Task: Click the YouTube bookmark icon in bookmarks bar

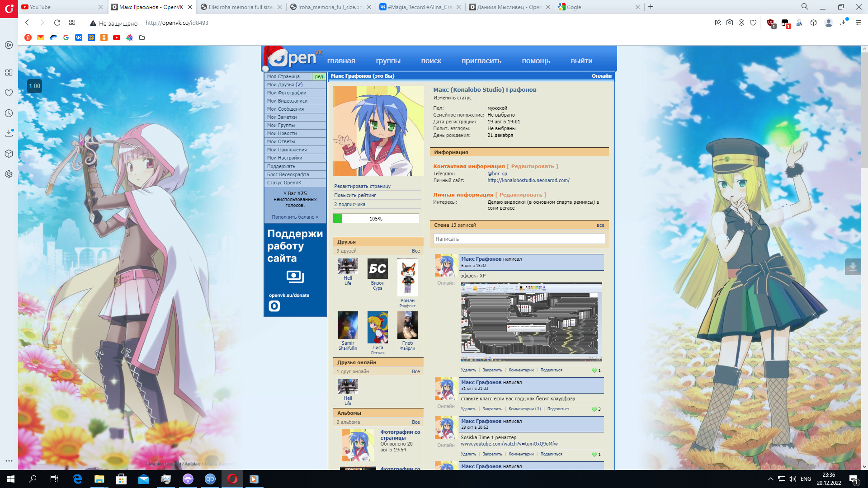Action: (117, 38)
